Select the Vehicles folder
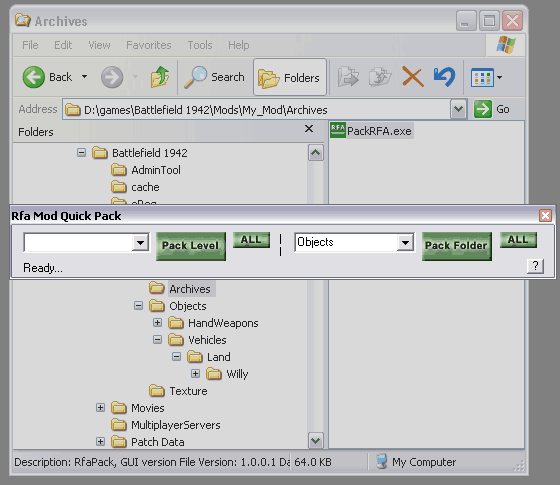The height and width of the screenshot is (485, 560). (197, 340)
